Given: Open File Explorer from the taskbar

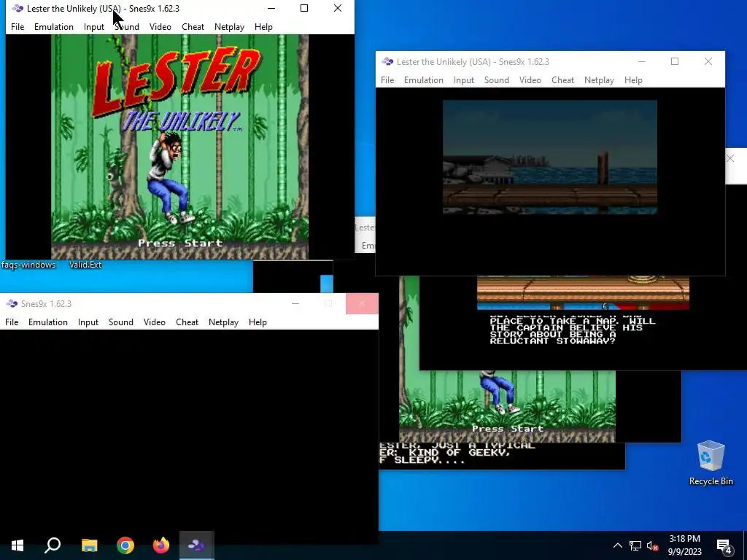Looking at the screenshot, I should [x=89, y=545].
